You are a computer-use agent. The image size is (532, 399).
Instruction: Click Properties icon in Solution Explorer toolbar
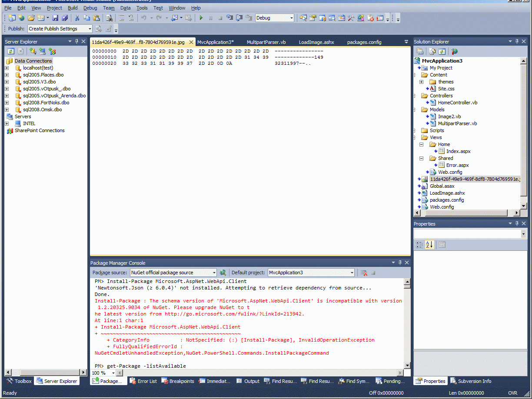[420, 51]
